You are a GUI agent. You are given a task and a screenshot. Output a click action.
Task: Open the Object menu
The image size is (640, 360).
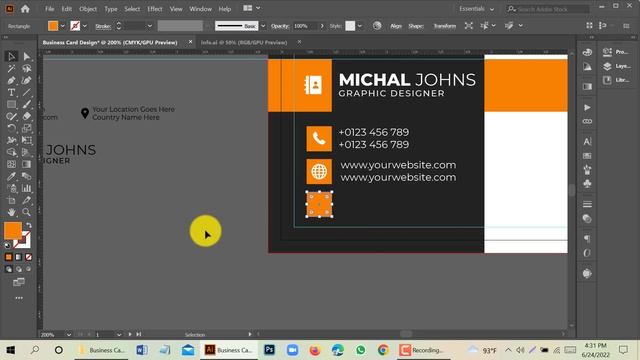tap(88, 9)
